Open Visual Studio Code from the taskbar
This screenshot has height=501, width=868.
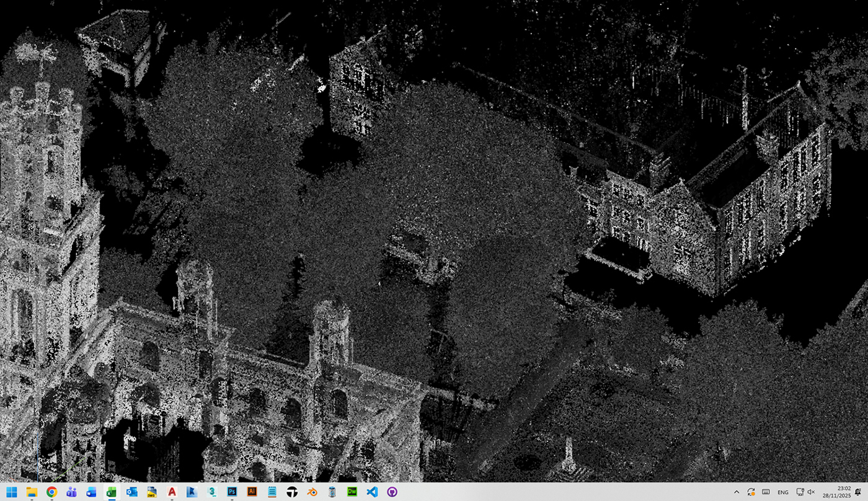tap(372, 492)
